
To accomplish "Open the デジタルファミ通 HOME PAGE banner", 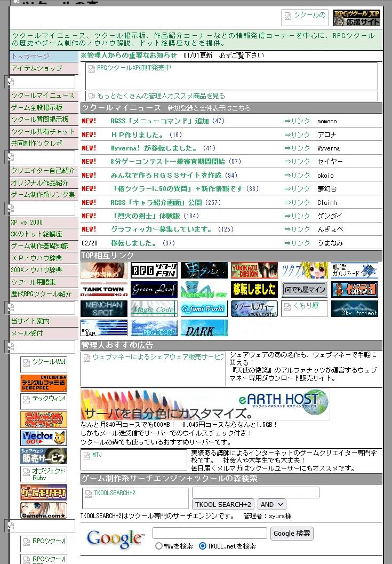I will 44,383.
